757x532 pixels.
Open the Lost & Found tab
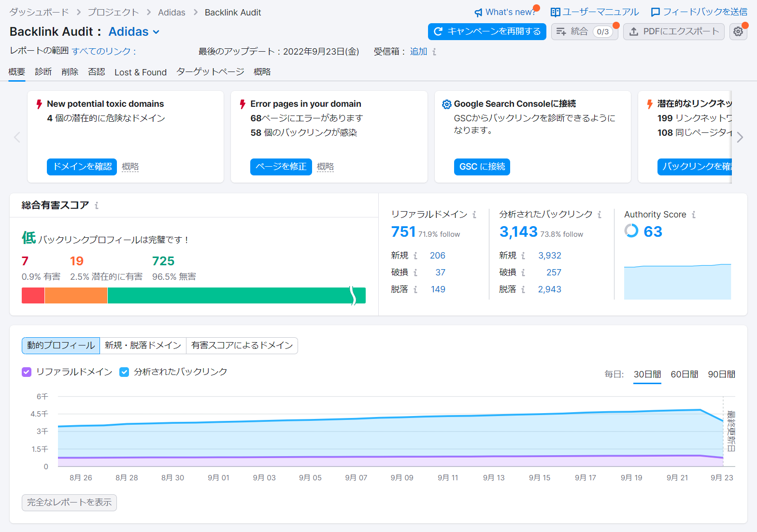141,72
